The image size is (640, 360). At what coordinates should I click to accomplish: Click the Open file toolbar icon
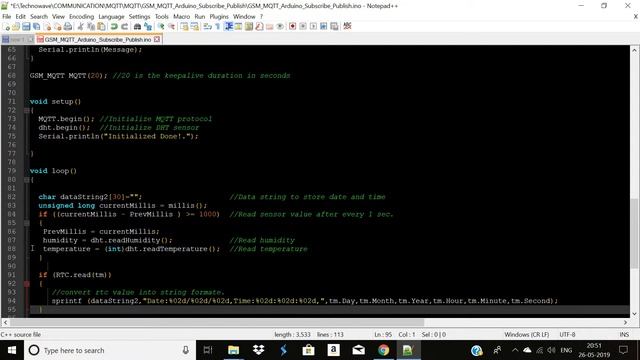point(16,27)
